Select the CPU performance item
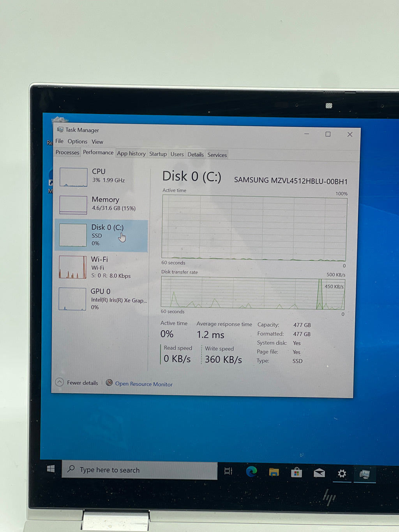This screenshot has height=532, width=399. (x=102, y=177)
